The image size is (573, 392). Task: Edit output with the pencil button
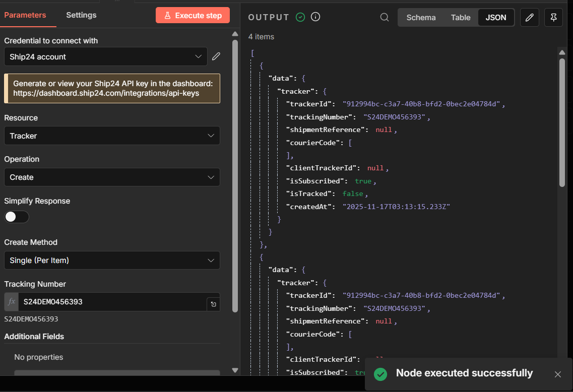[530, 17]
